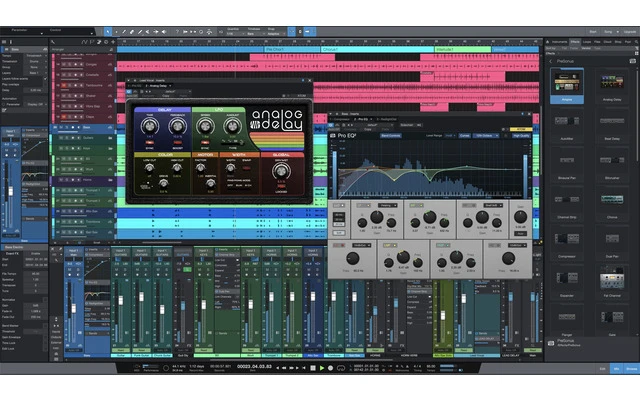Open Pro EQ LF band type dropdown Peaking
640x400 pixels.
[387, 205]
